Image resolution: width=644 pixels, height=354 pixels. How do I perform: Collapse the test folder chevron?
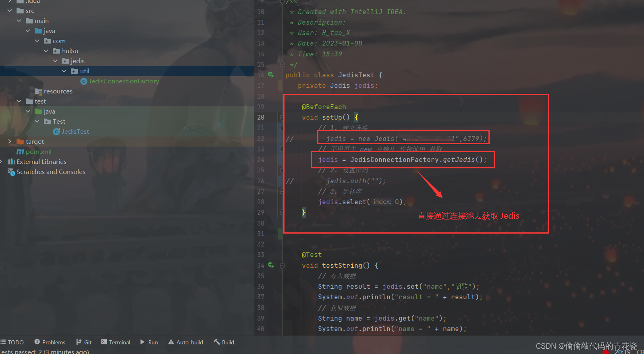click(x=19, y=101)
